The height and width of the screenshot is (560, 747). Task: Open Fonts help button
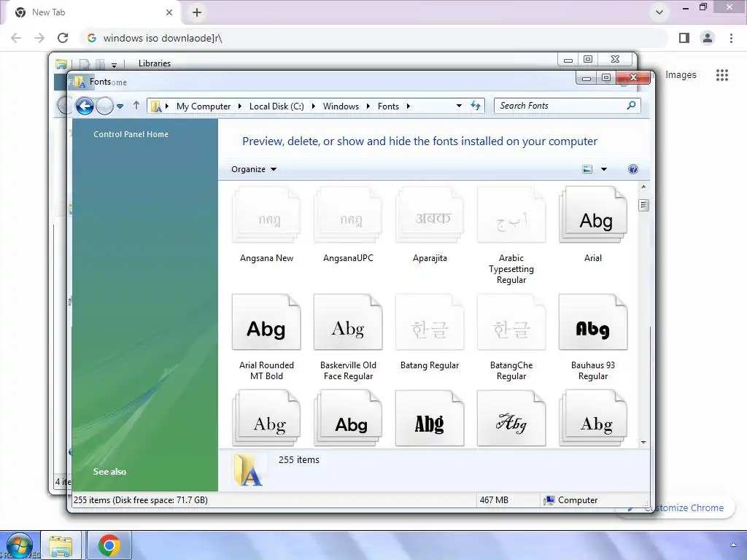[x=633, y=169]
